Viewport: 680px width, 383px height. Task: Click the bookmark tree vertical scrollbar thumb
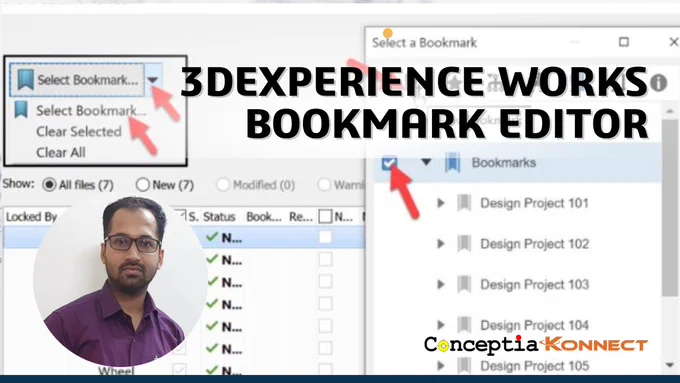670,208
